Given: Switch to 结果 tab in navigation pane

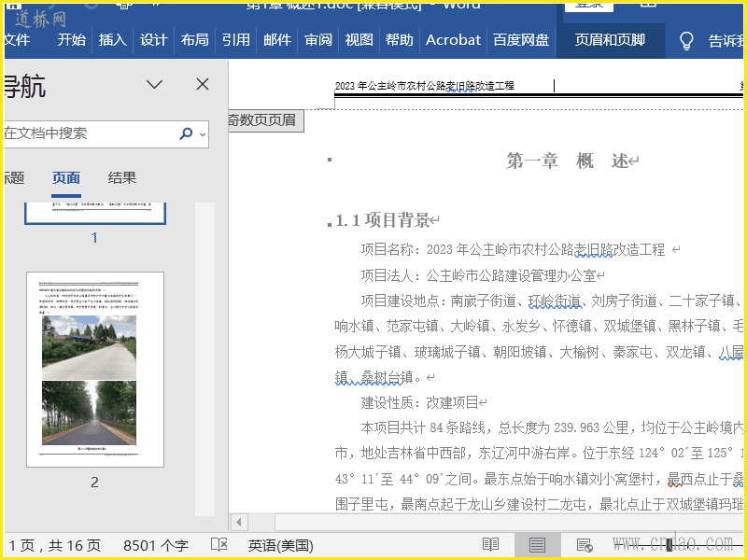Looking at the screenshot, I should 122,178.
